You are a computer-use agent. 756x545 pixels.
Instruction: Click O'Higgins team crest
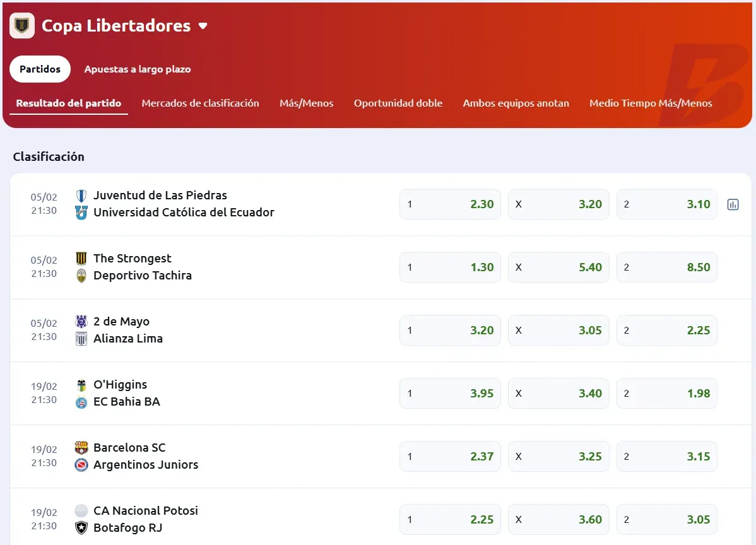(x=81, y=385)
